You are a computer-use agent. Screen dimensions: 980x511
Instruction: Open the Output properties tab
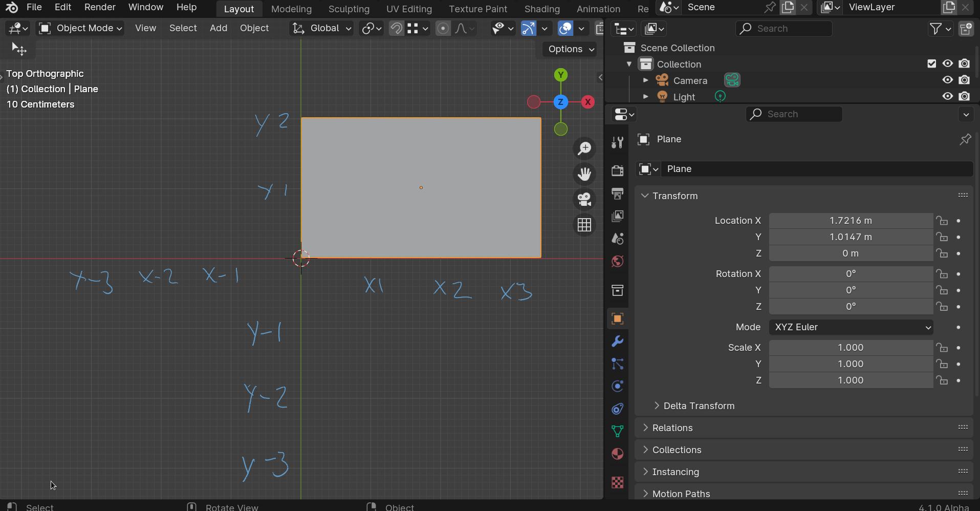coord(617,194)
